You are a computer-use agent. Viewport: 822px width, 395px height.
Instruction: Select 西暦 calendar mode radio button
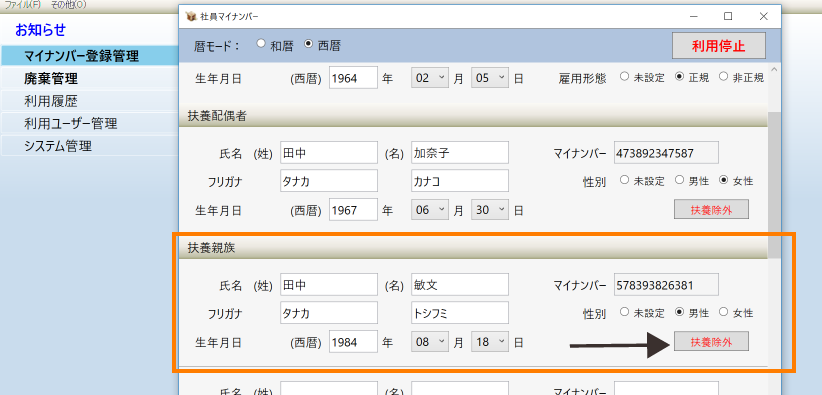(x=308, y=44)
